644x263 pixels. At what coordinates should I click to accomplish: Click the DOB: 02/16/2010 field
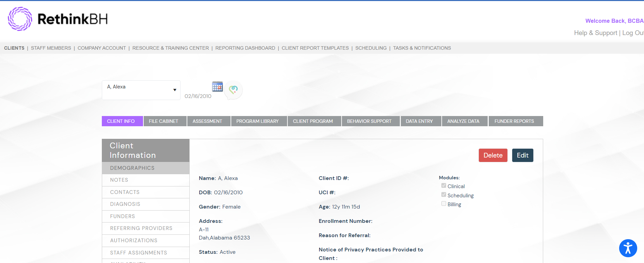[221, 193]
